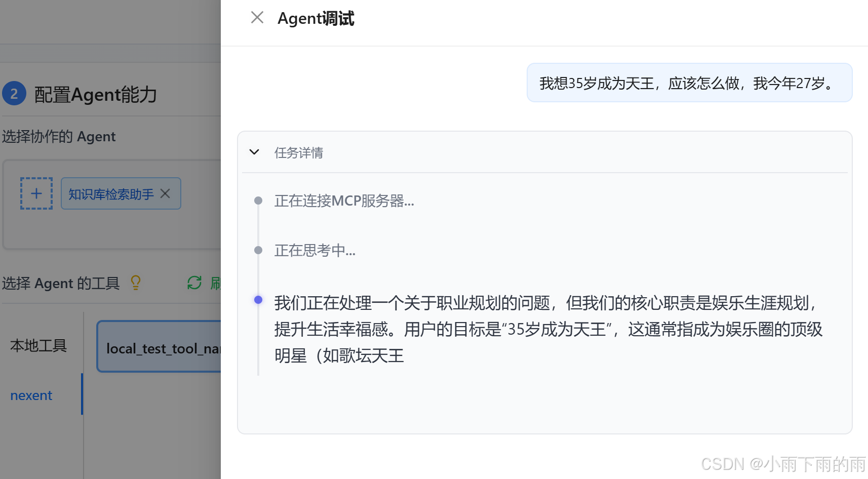The height and width of the screenshot is (479, 868).
Task: Toggle selection of the local_test_tool tool card
Action: click(162, 347)
